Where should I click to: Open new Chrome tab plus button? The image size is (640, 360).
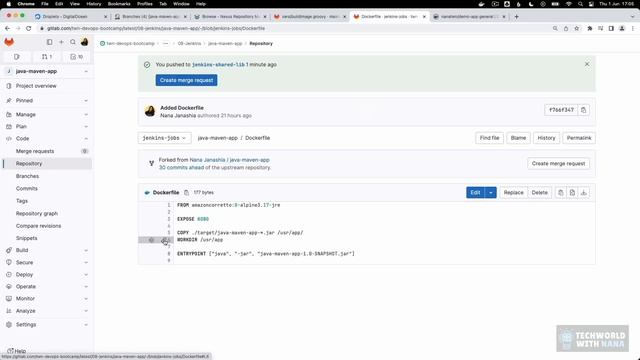point(516,17)
